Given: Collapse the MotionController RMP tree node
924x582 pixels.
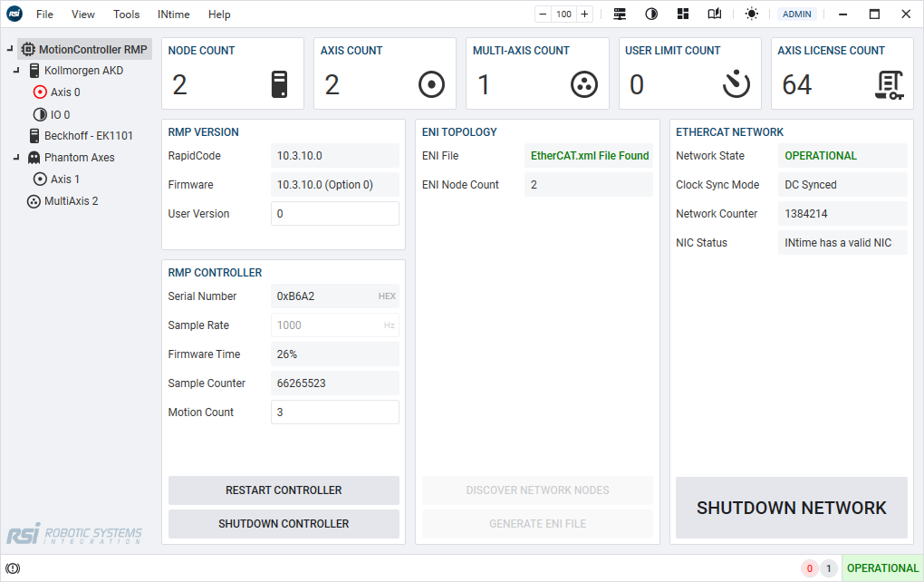Looking at the screenshot, I should point(9,49).
